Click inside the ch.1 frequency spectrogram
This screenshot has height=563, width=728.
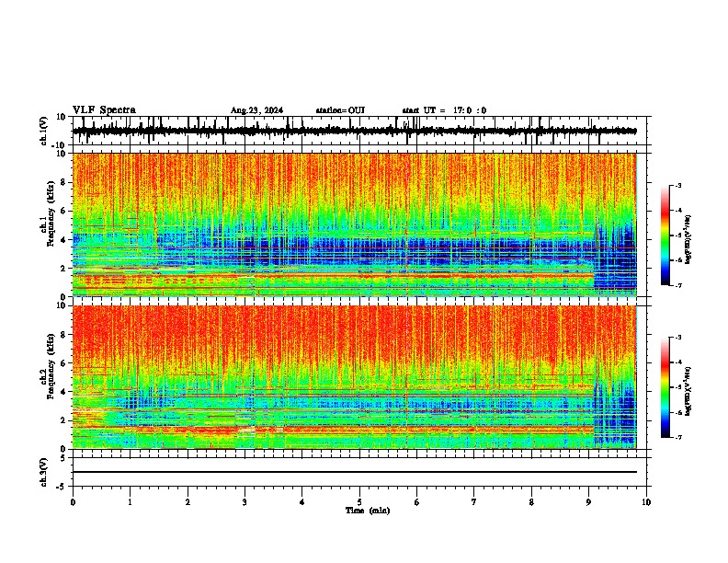pyautogui.click(x=354, y=224)
